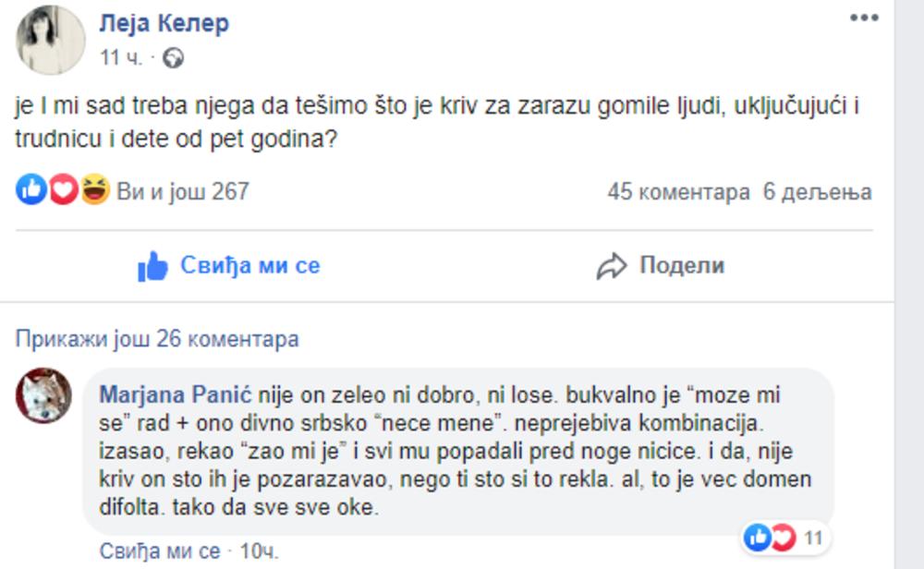Open the 45 коментара comments list
Screen dimensions: 924x569
(x=678, y=192)
